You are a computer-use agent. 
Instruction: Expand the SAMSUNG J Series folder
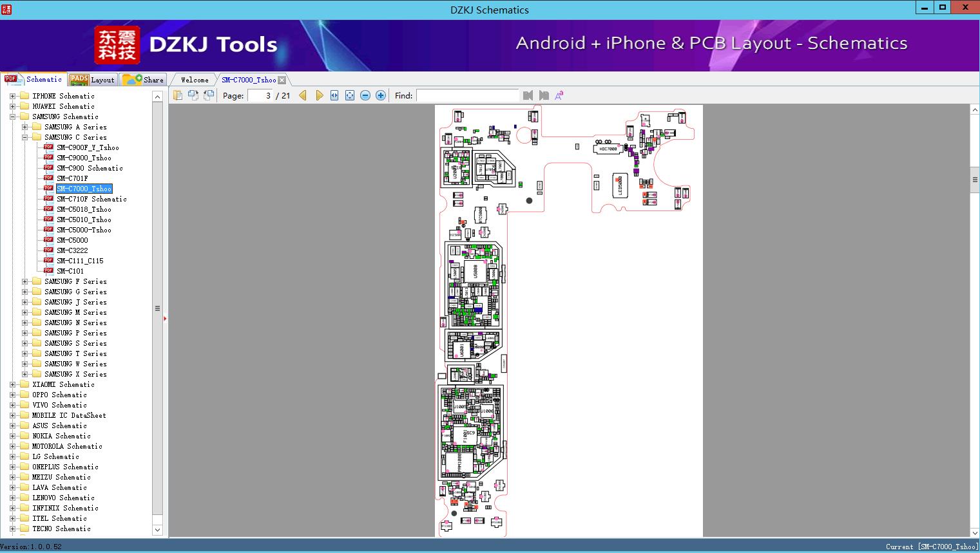24,302
